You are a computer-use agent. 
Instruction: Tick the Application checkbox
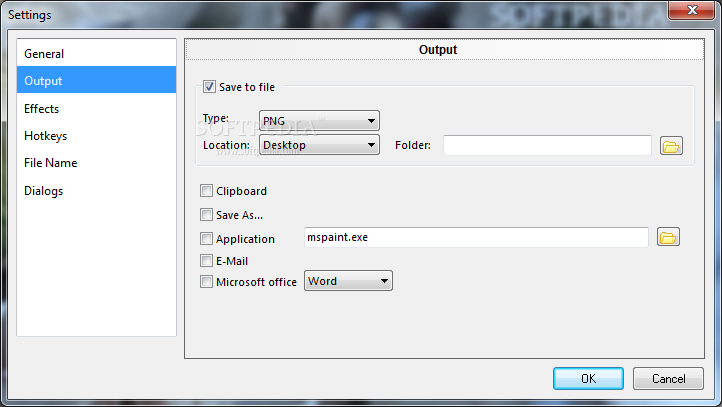pos(206,238)
